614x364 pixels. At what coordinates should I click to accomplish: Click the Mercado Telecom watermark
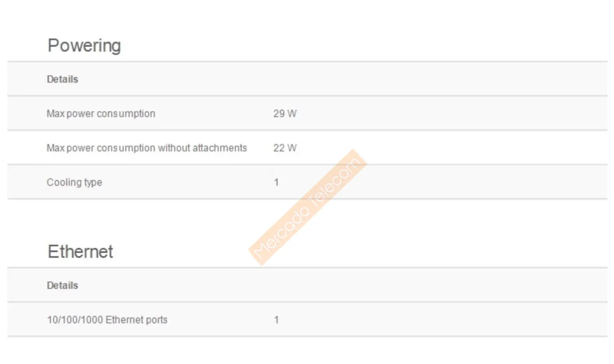coord(307,207)
